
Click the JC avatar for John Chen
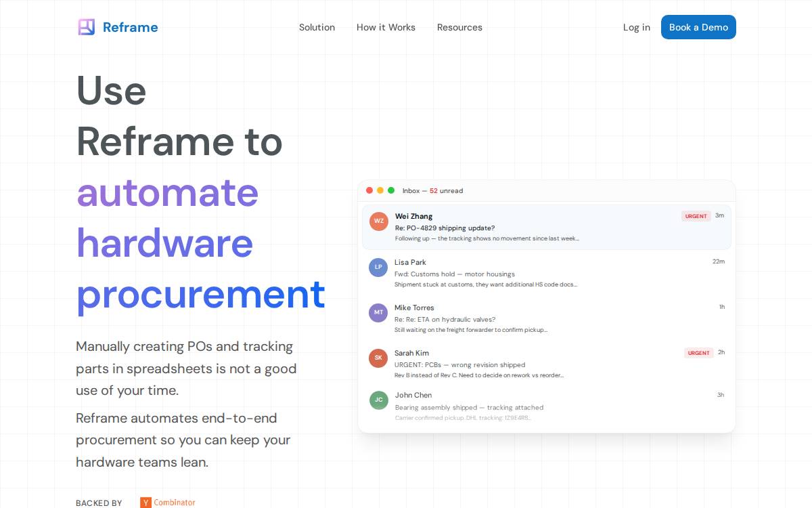[379, 400]
